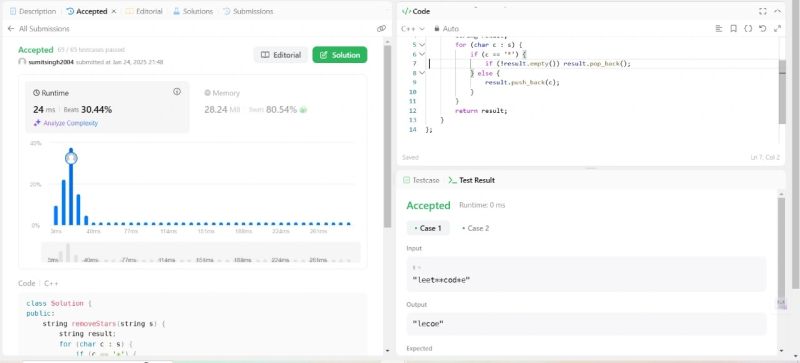Image resolution: width=800 pixels, height=363 pixels.
Task: Copy submission link icon
Action: [x=381, y=29]
